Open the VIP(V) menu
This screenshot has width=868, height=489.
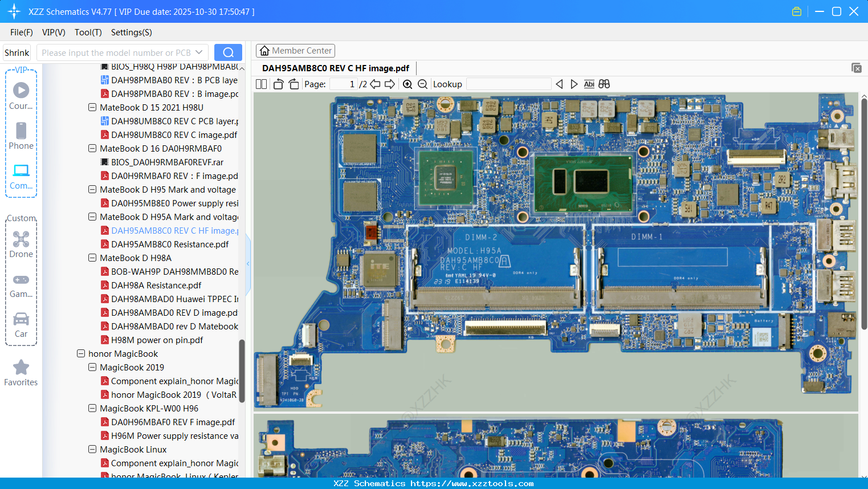click(x=54, y=32)
